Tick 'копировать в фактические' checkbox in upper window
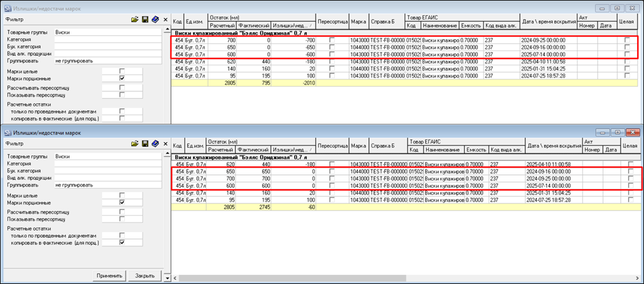The image size is (644, 284). coord(122,118)
